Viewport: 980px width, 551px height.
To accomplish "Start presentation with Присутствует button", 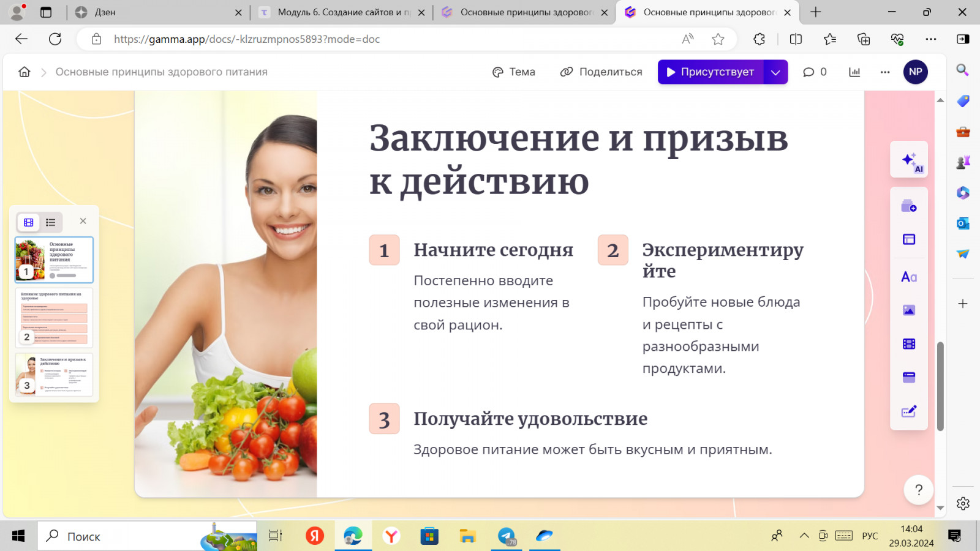I will tap(710, 72).
